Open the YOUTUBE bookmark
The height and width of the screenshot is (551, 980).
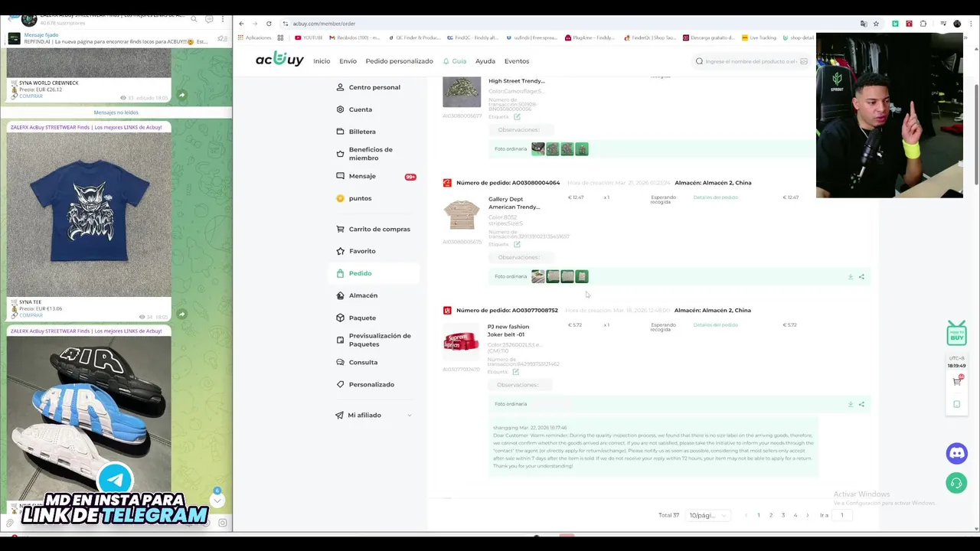click(x=309, y=37)
